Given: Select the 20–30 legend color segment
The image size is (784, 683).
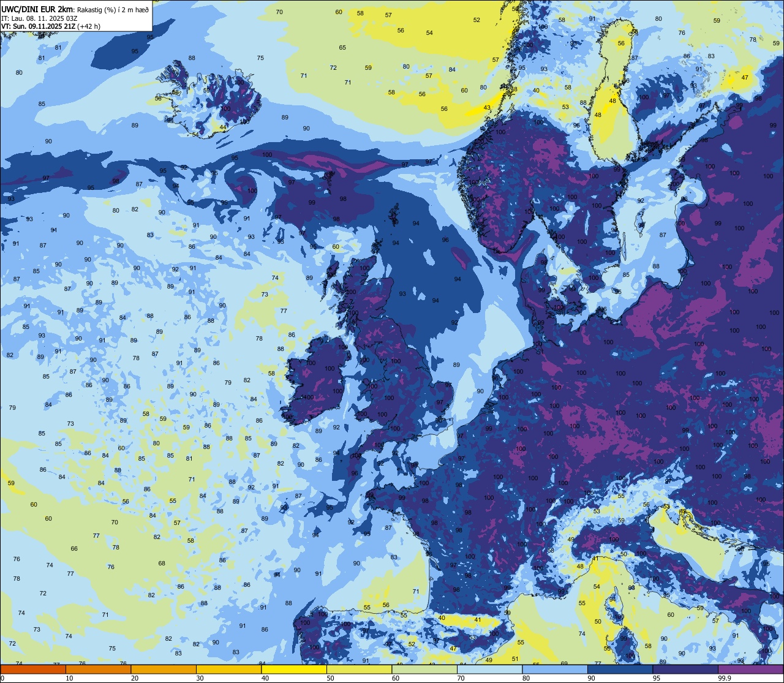Looking at the screenshot, I should 164,669.
